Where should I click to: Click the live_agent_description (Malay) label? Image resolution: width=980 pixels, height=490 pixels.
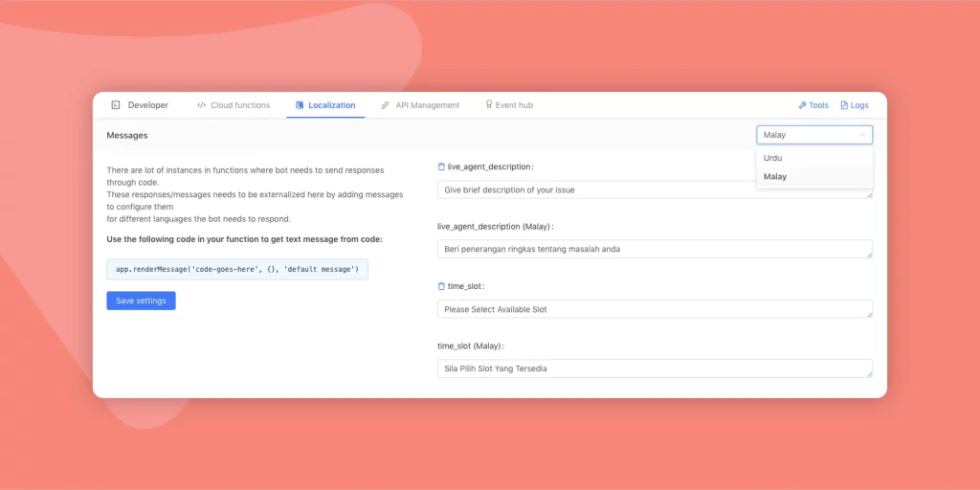[496, 226]
